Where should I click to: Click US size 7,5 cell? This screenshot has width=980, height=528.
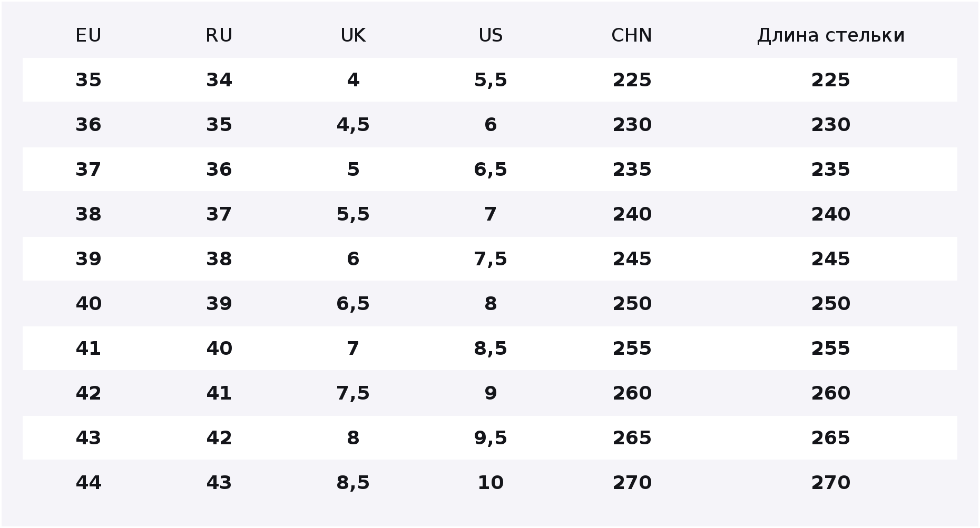(491, 259)
